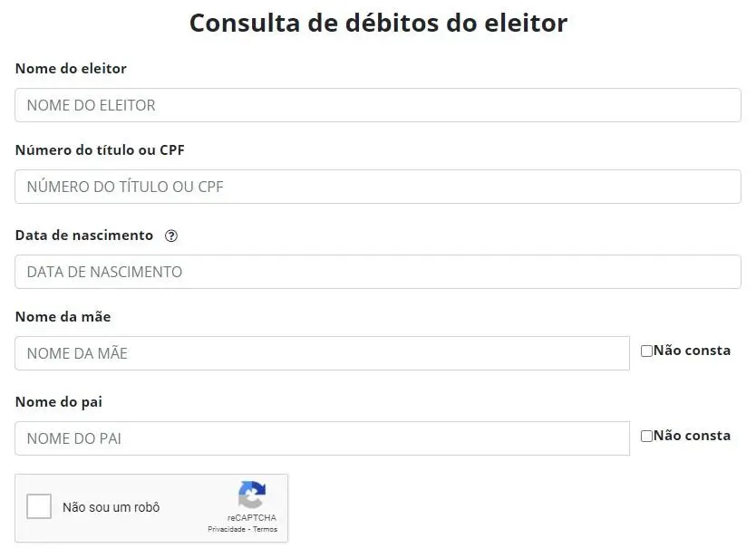Select the NÚMERO DO TÍTULO OU CPF field
Image resolution: width=756 pixels, height=548 pixels.
[377, 187]
